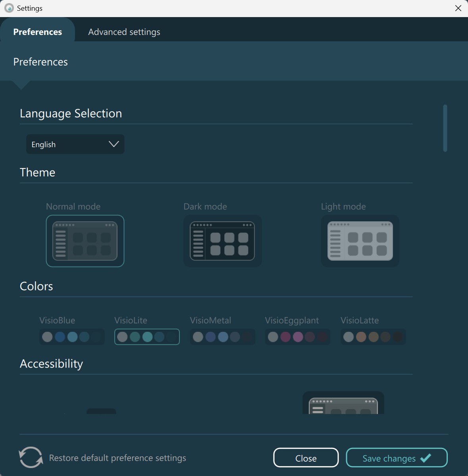The width and height of the screenshot is (468, 476).
Task: Select the VisioLatte color palette
Action: 373,337
